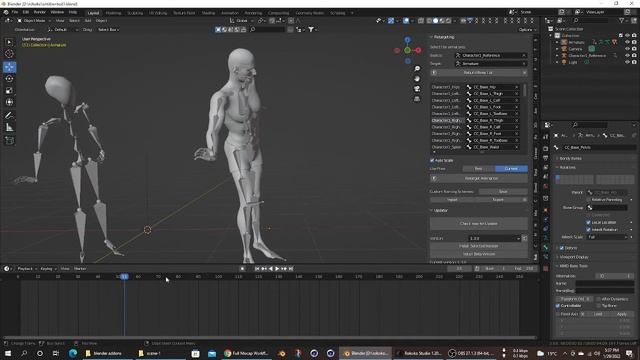Click the play animation button
This screenshot has width=640, height=360.
click(277, 269)
